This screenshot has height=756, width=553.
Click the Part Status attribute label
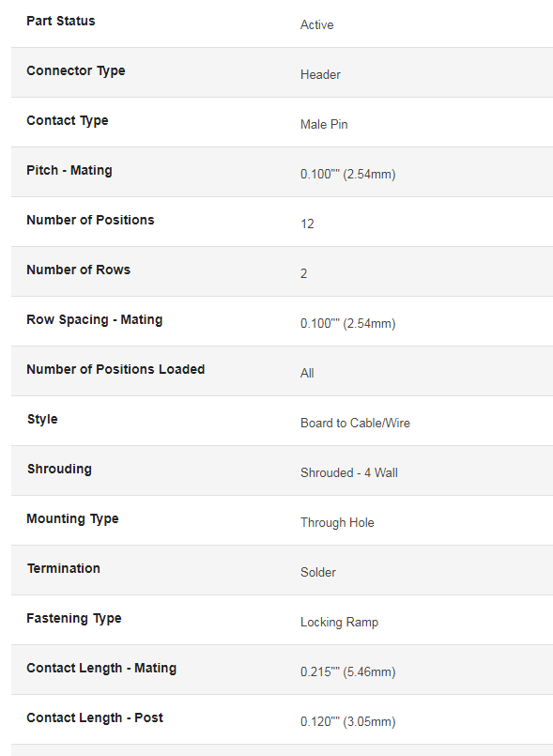point(61,22)
